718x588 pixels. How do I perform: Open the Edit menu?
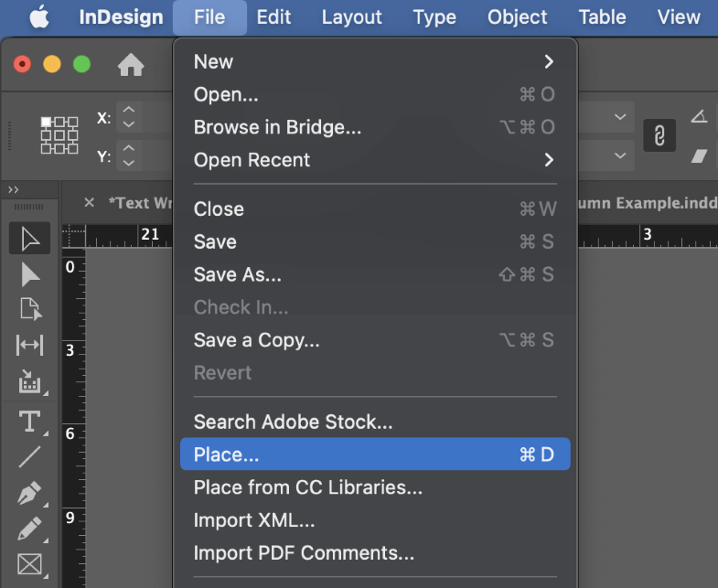[273, 17]
